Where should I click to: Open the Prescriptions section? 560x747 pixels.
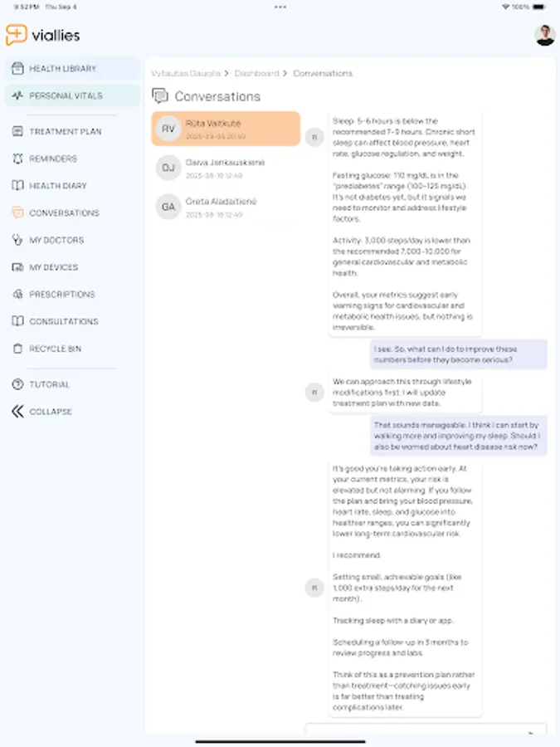58,294
